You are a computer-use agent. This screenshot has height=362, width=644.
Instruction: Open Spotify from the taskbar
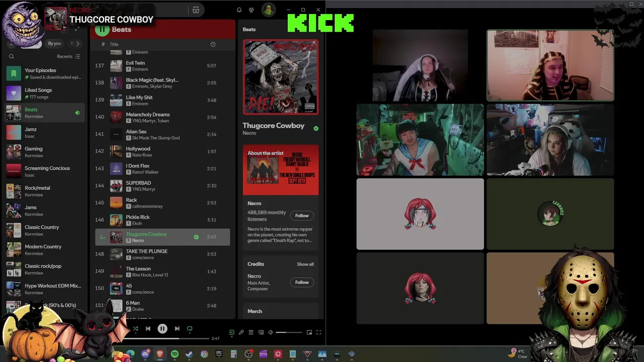(175, 354)
